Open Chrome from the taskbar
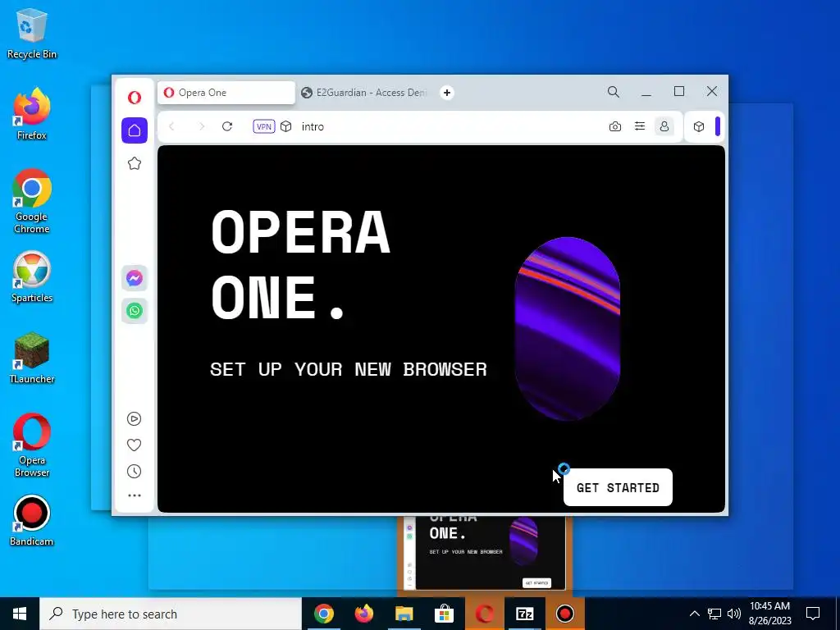840x630 pixels. [x=323, y=614]
